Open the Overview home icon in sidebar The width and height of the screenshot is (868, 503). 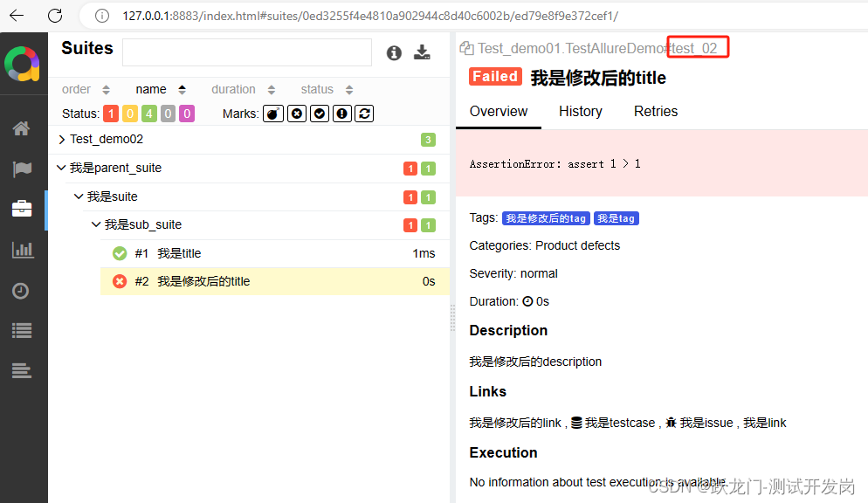(22, 128)
